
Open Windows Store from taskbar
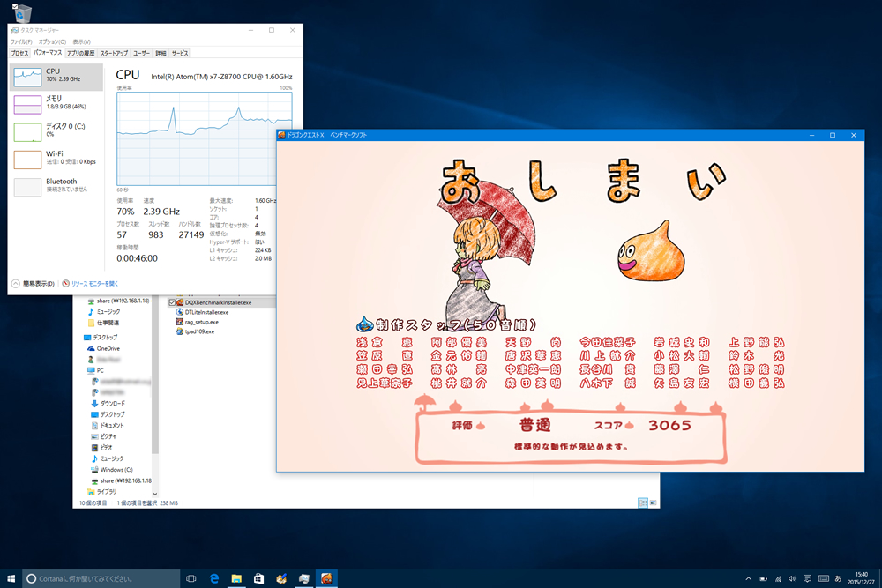point(258,578)
